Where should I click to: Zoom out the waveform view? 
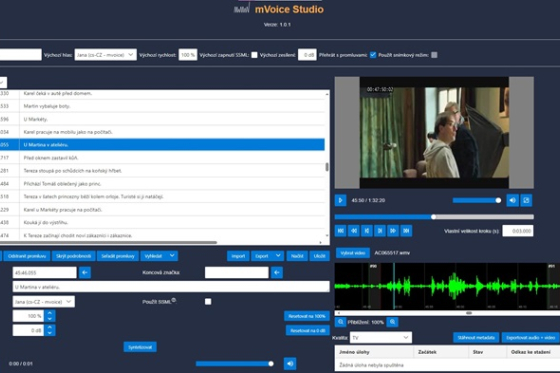coord(340,322)
